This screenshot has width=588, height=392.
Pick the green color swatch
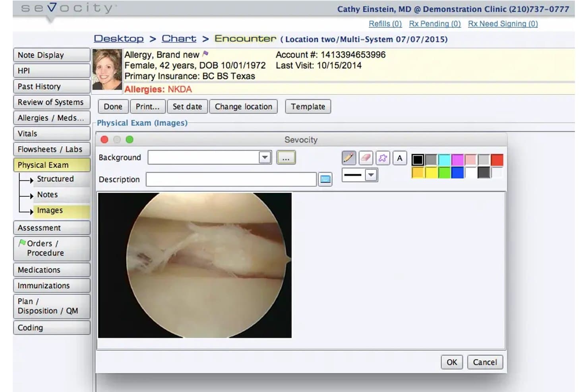[444, 173]
